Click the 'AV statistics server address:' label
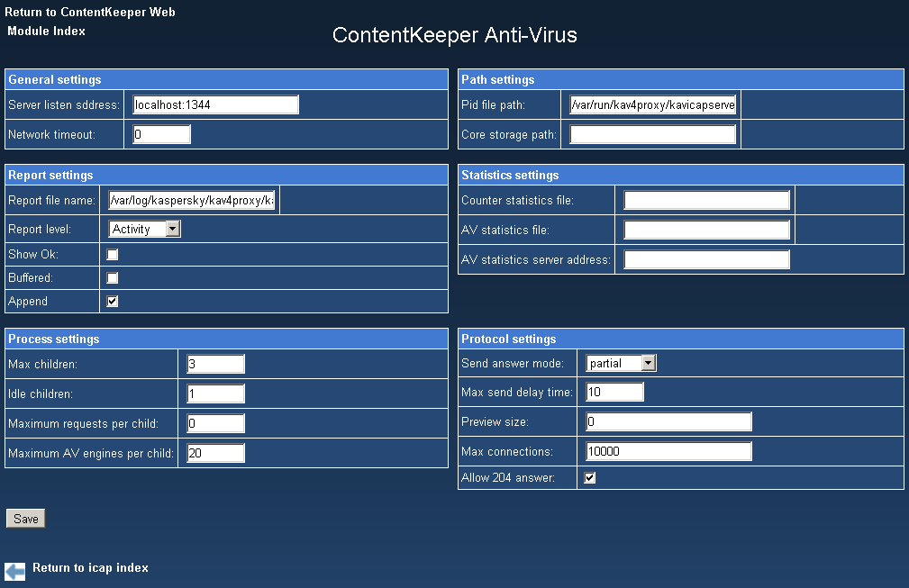The height and width of the screenshot is (588, 909). coord(536,259)
